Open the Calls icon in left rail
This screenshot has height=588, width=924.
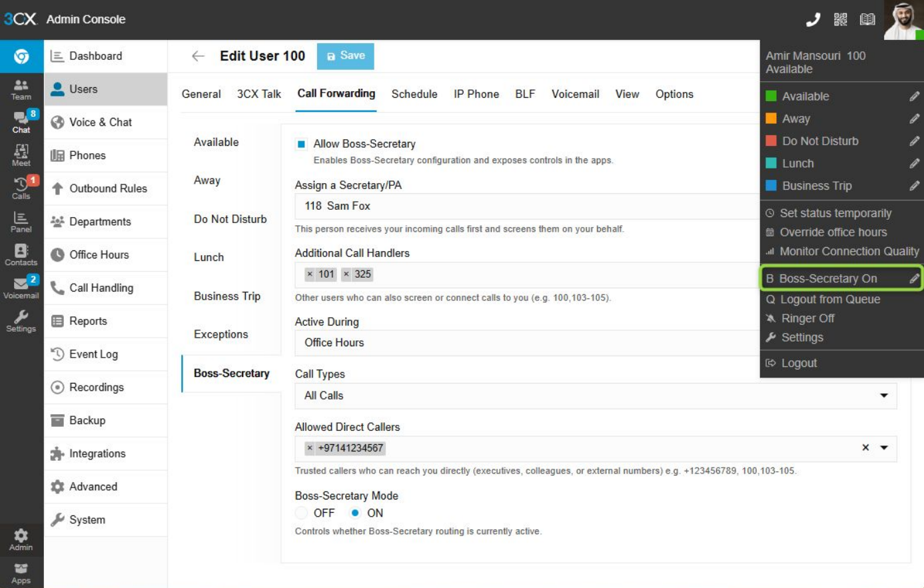[x=21, y=188]
